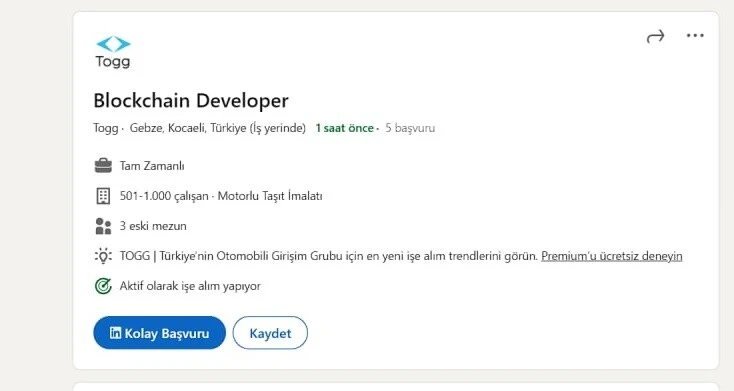Click the '3 eski mezun' alumni text
This screenshot has height=391, width=734.
[153, 226]
